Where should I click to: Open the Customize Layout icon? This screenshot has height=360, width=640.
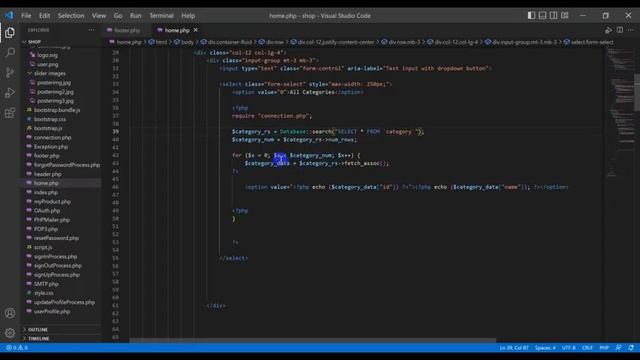click(564, 16)
